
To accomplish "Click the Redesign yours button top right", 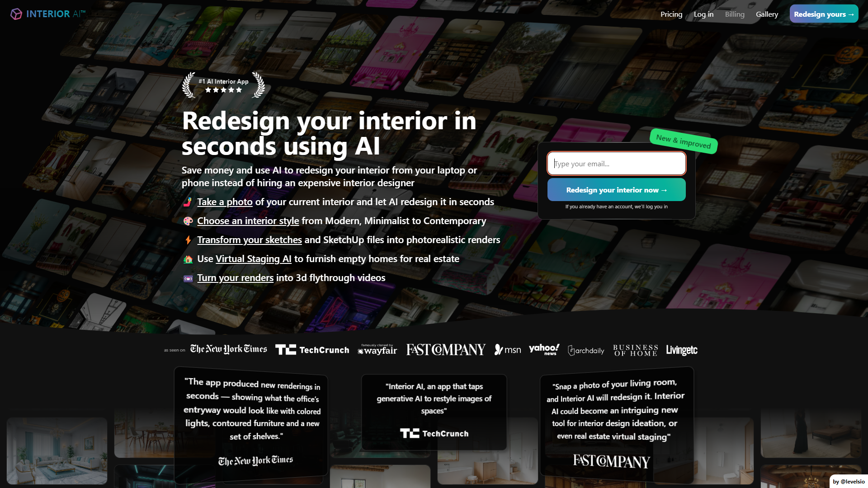I will [x=825, y=14].
